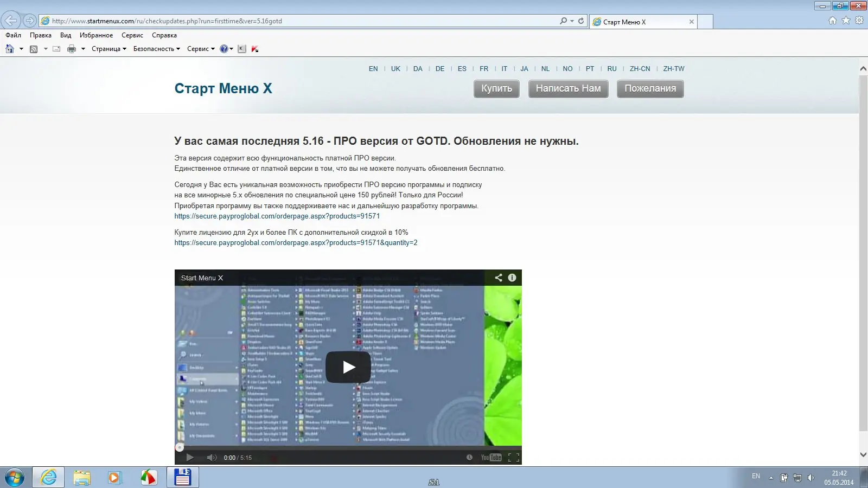Open the network icon in the system tray
This screenshot has width=868, height=488.
coord(797,478)
